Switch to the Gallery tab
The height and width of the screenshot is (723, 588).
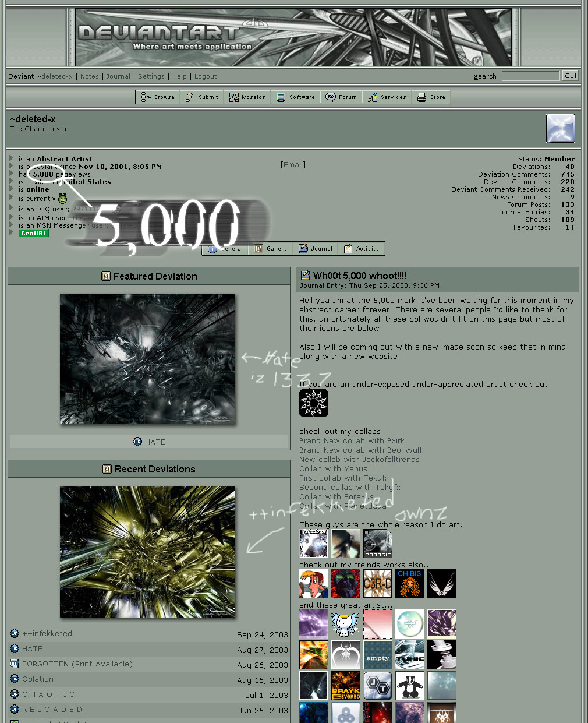[271, 249]
